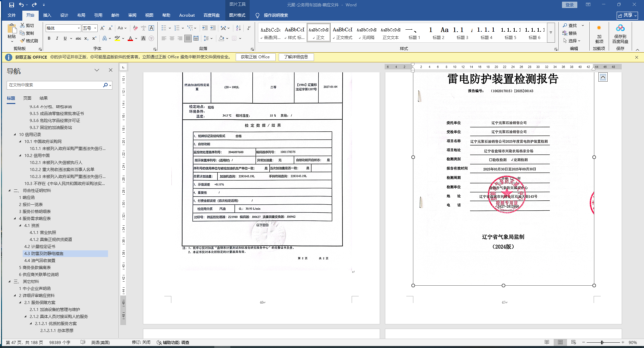Open the 文件 tab
Viewport: 644px width, 348px height.
(x=12, y=15)
